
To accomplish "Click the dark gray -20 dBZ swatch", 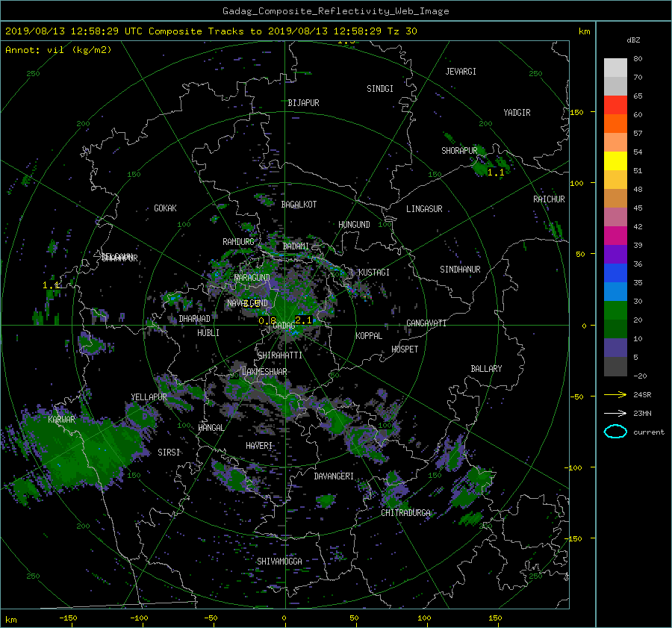I will click(x=615, y=367).
